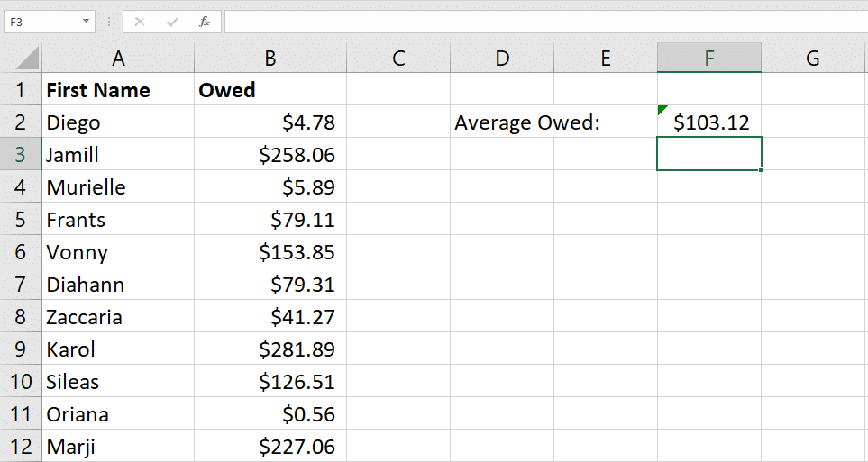Select row 1 header
The height and width of the screenshot is (462, 868).
click(21, 89)
